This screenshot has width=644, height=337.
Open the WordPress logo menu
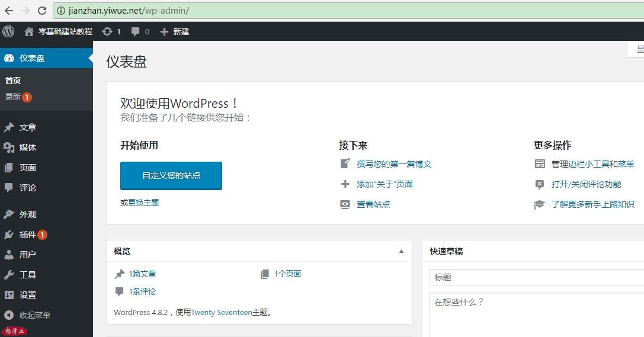[x=8, y=31]
